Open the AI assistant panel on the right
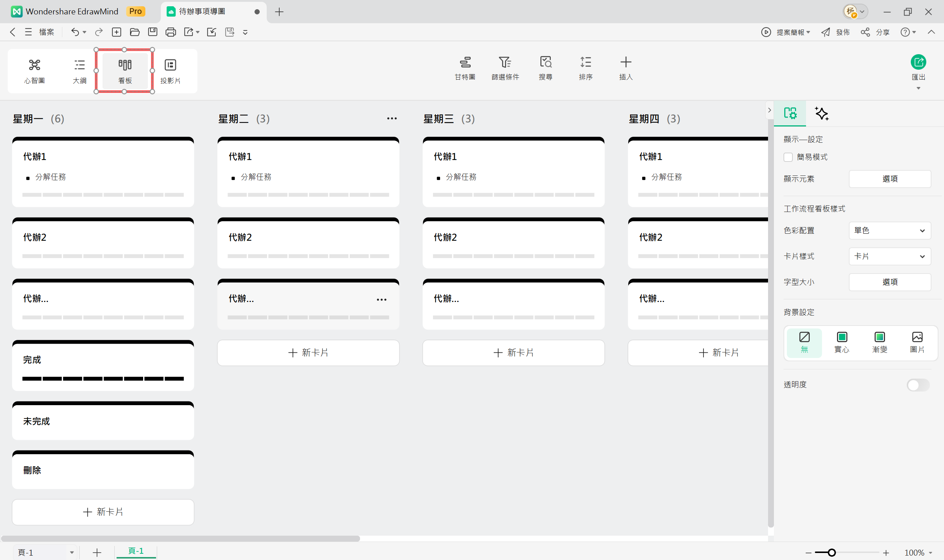944x560 pixels. (x=822, y=113)
